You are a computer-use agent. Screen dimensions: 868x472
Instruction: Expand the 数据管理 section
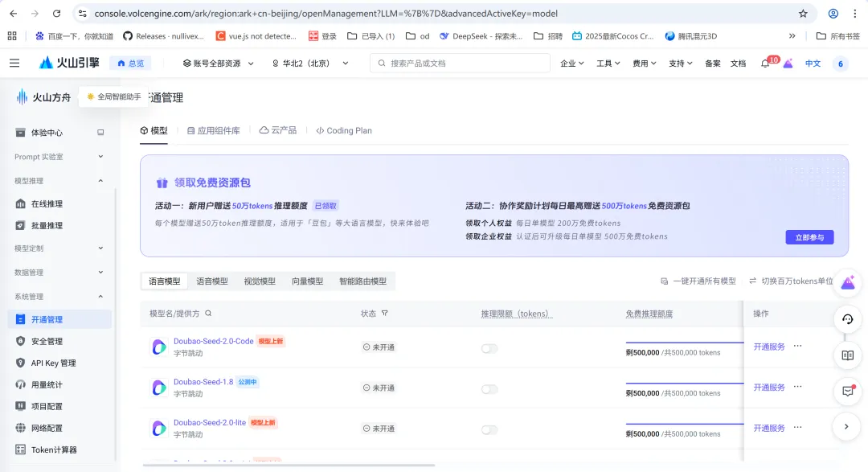click(x=59, y=272)
